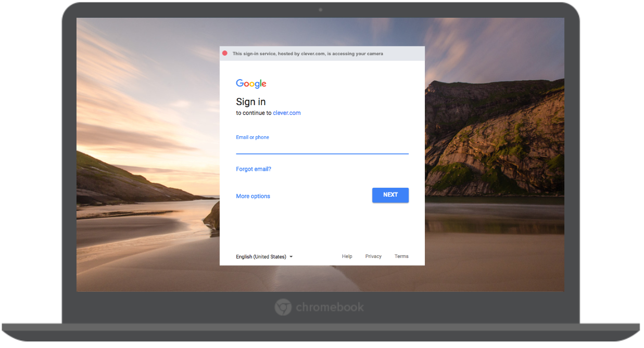The height and width of the screenshot is (348, 644).
Task: Click the Forgot email? link
Action: 254,169
